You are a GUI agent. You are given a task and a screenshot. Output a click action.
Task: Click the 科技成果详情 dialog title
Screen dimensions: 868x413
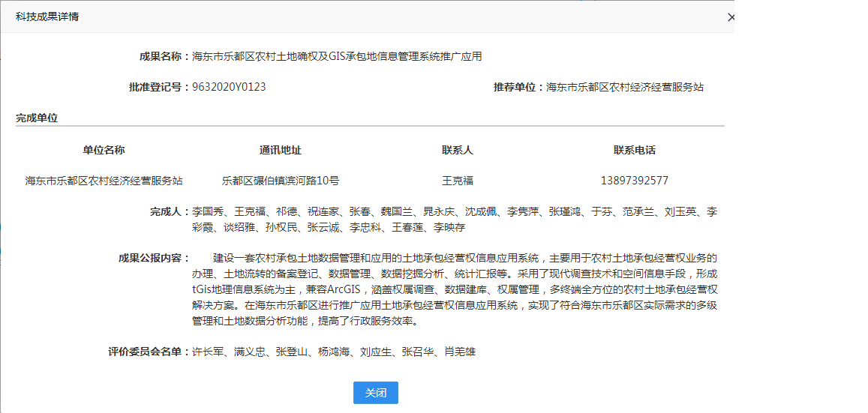tap(47, 16)
